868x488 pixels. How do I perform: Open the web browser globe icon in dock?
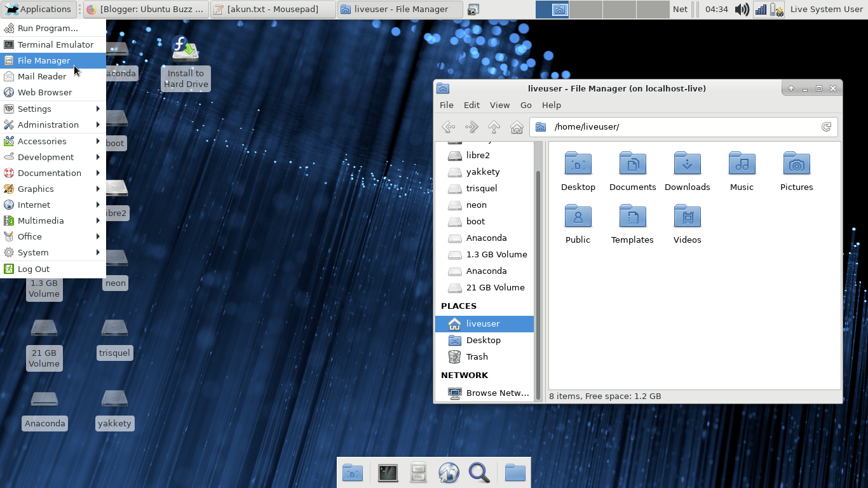click(x=449, y=473)
